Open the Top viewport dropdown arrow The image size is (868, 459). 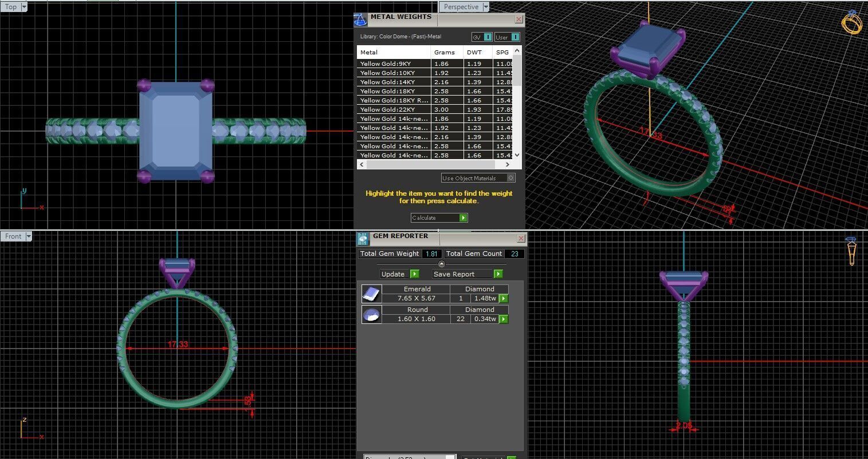pos(23,7)
